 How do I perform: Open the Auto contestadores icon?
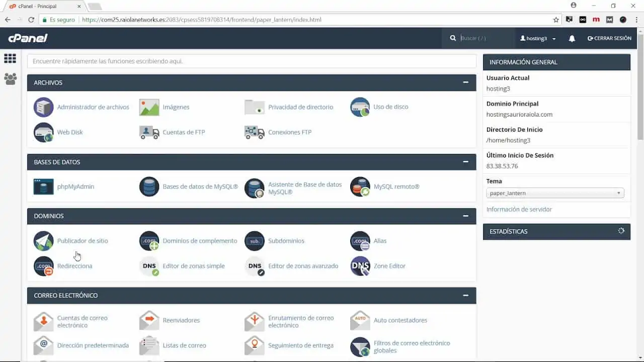click(360, 320)
